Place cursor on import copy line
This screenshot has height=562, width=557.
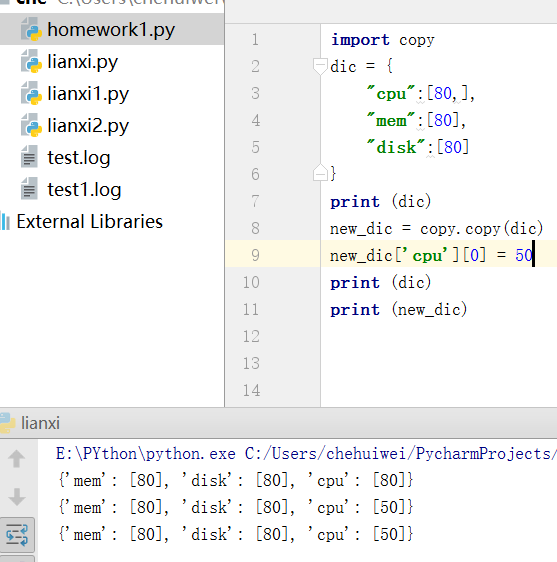click(382, 40)
